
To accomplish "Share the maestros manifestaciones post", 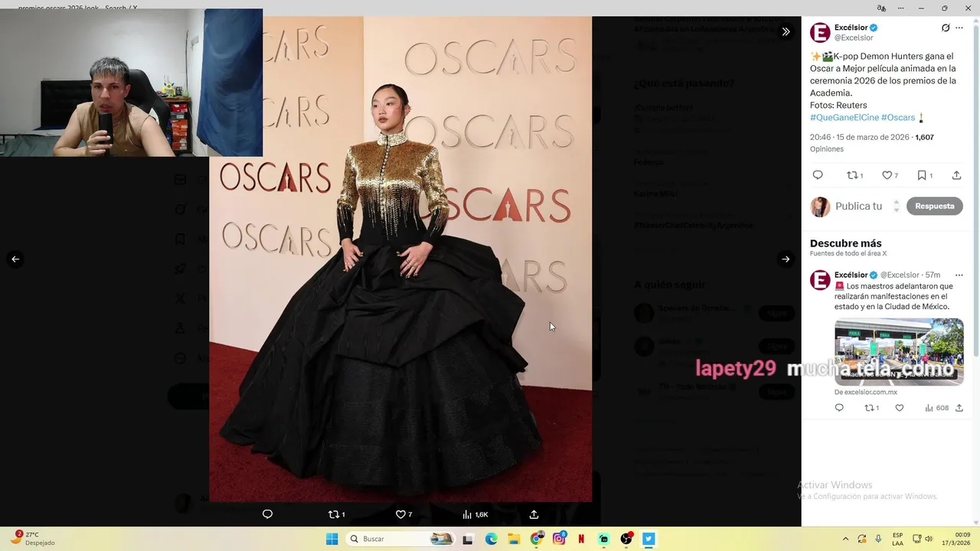I will click(959, 408).
